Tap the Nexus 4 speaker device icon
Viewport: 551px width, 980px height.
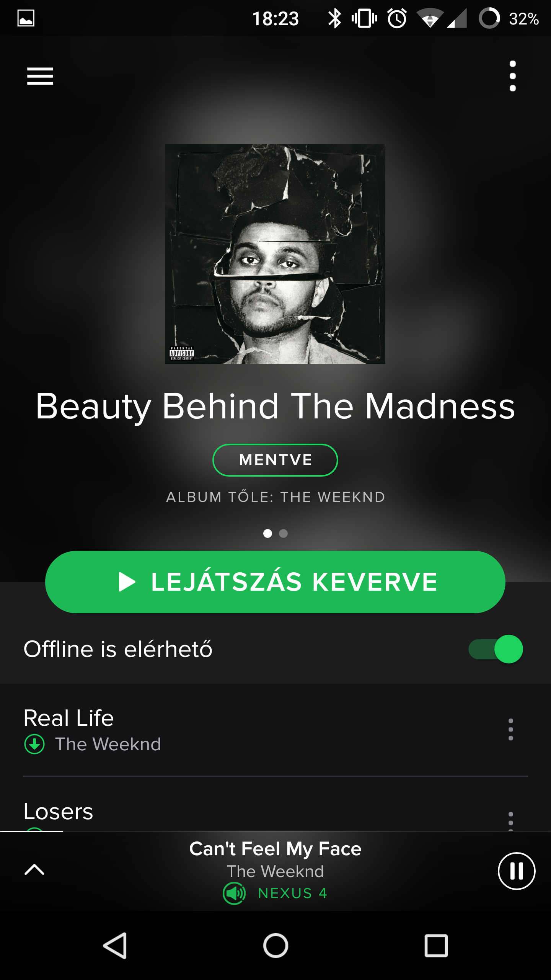234,893
